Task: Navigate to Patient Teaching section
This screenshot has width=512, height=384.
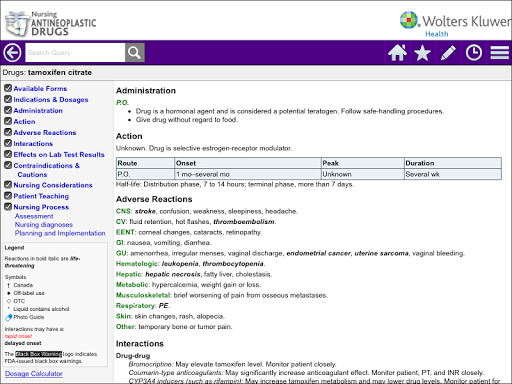Action: (41, 196)
